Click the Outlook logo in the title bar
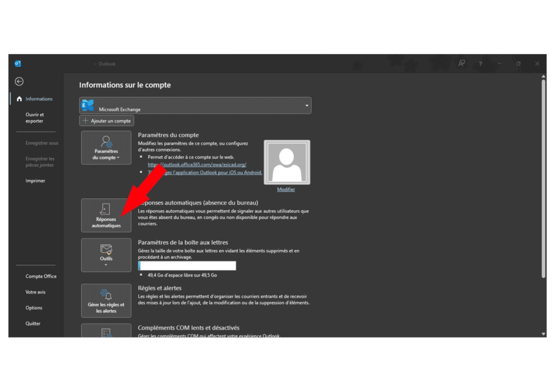 (18, 64)
